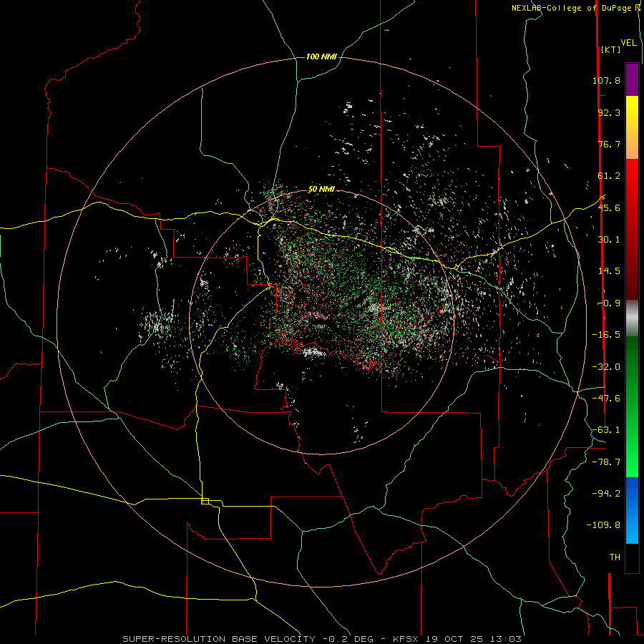Viewport: 644px width, 644px height.
Task: Click the TH legend label
Action: 615,557
